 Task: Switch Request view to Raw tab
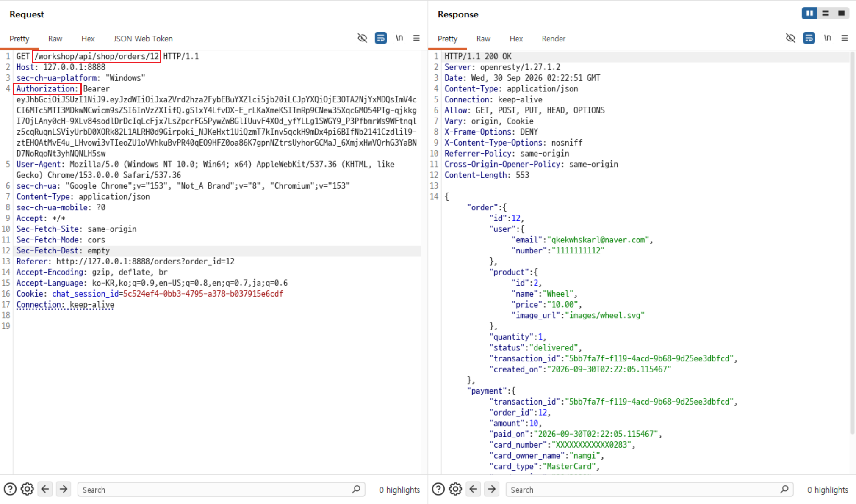click(55, 39)
